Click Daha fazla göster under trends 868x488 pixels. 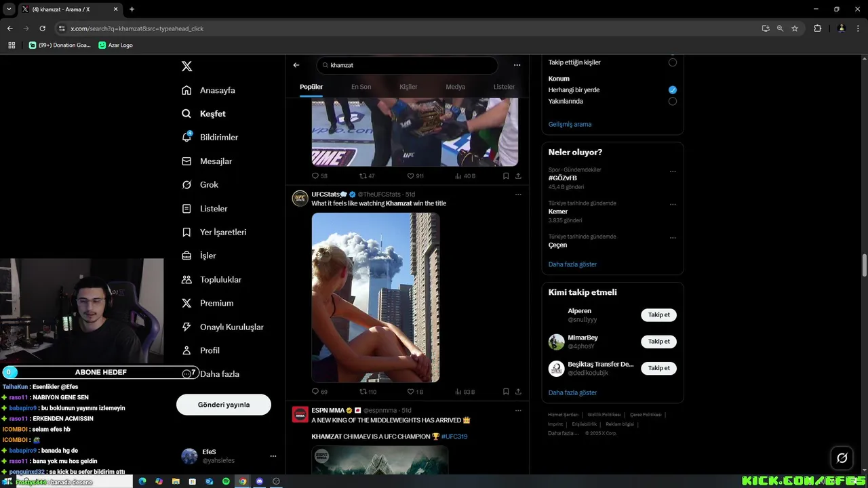tap(572, 264)
